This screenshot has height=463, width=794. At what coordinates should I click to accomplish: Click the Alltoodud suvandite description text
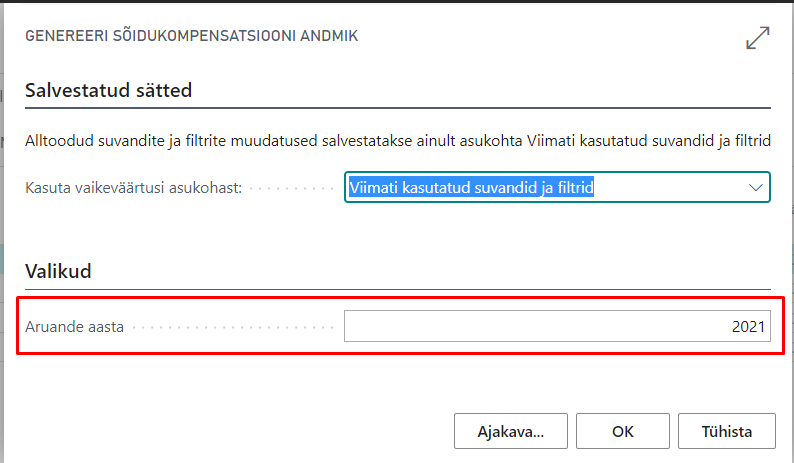pyautogui.click(x=397, y=143)
